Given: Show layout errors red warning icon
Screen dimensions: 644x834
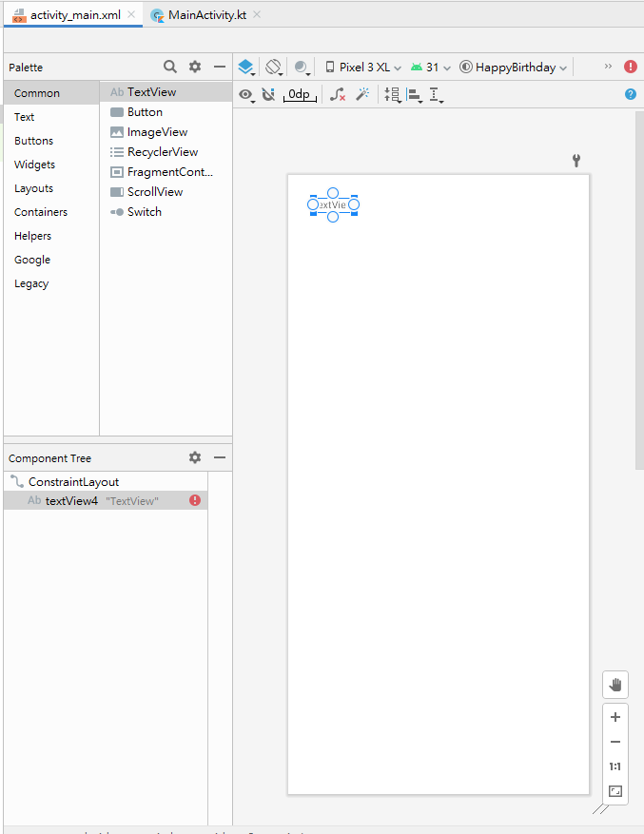Looking at the screenshot, I should [x=631, y=67].
